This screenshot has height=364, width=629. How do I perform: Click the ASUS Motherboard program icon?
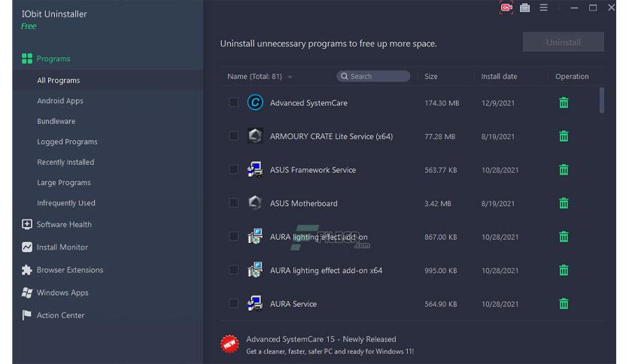[x=255, y=203]
